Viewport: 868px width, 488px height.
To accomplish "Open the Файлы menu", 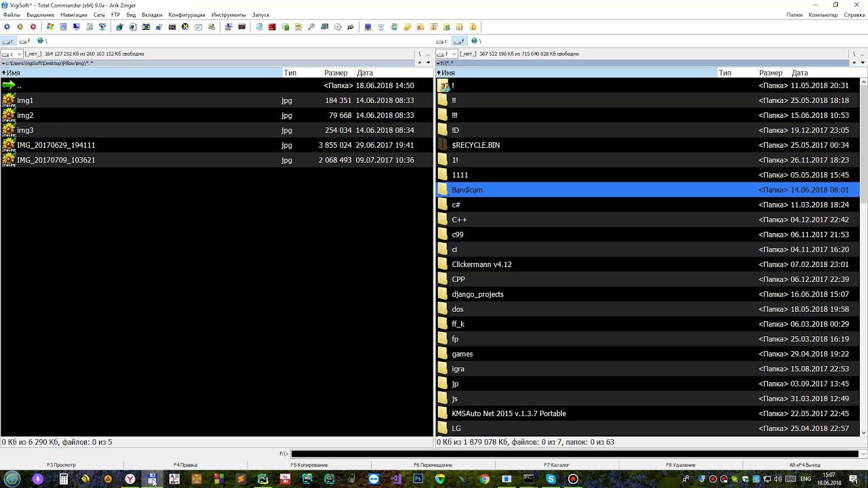I will coord(12,15).
